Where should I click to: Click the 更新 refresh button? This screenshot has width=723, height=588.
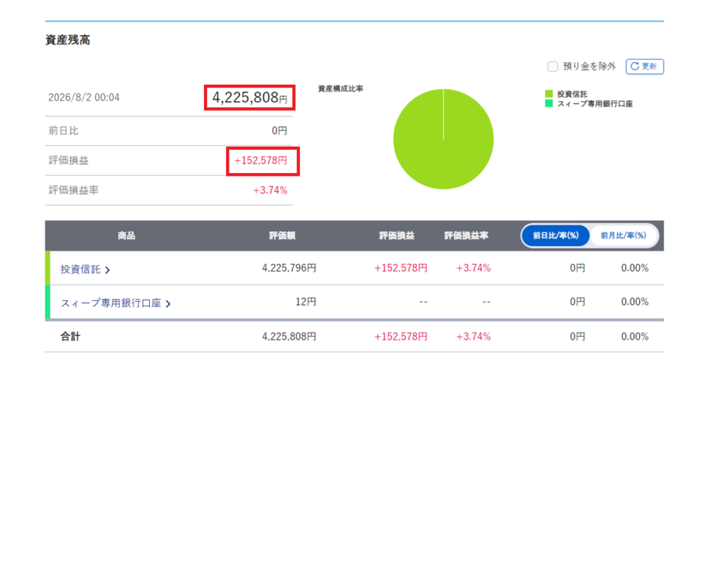coord(644,66)
